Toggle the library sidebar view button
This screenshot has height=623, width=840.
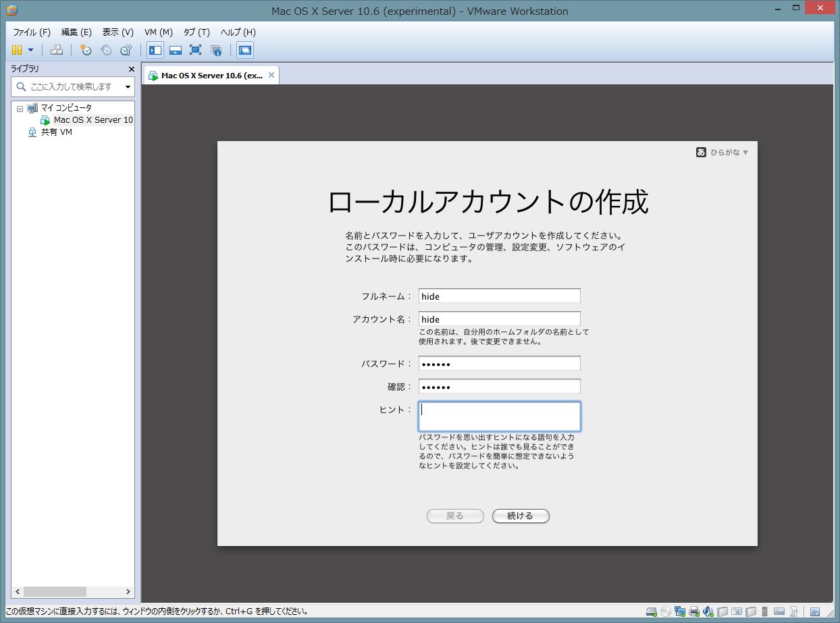click(x=155, y=50)
